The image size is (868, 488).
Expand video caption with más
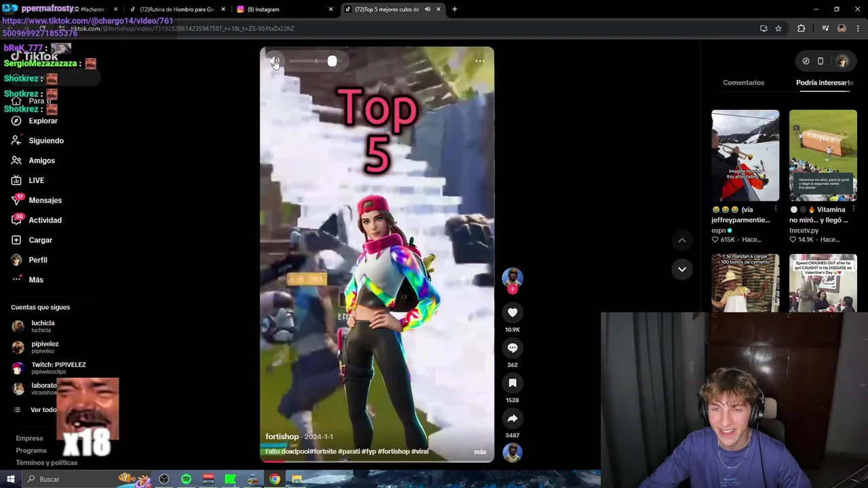click(x=480, y=452)
